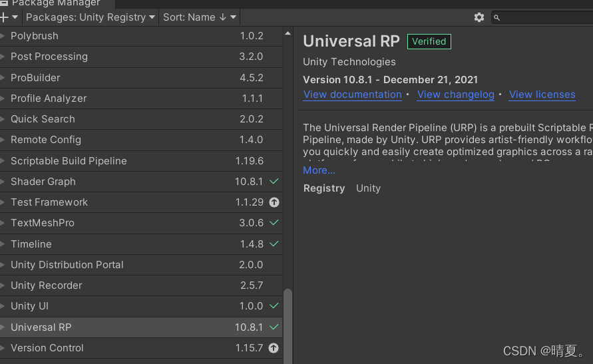Click the Registry label

click(324, 188)
